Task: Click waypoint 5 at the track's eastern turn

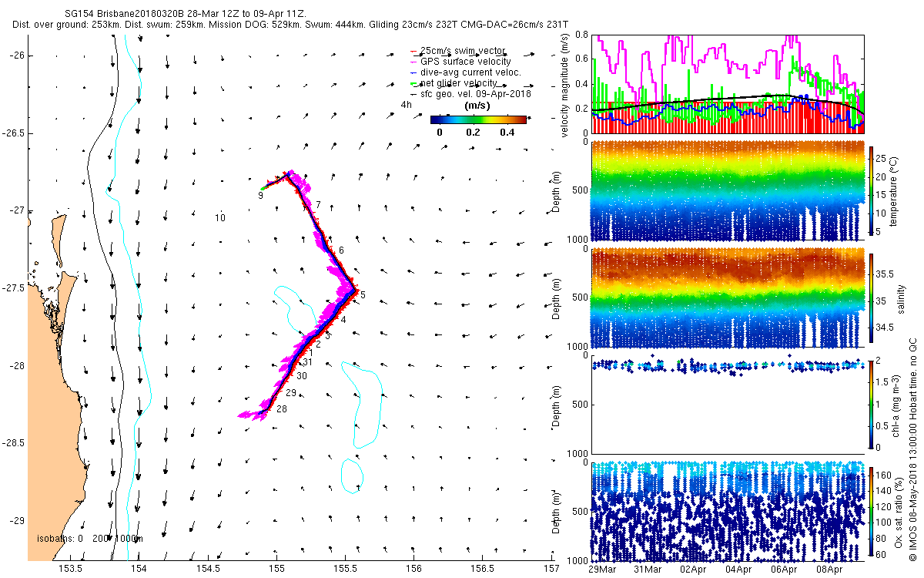Action: point(363,295)
